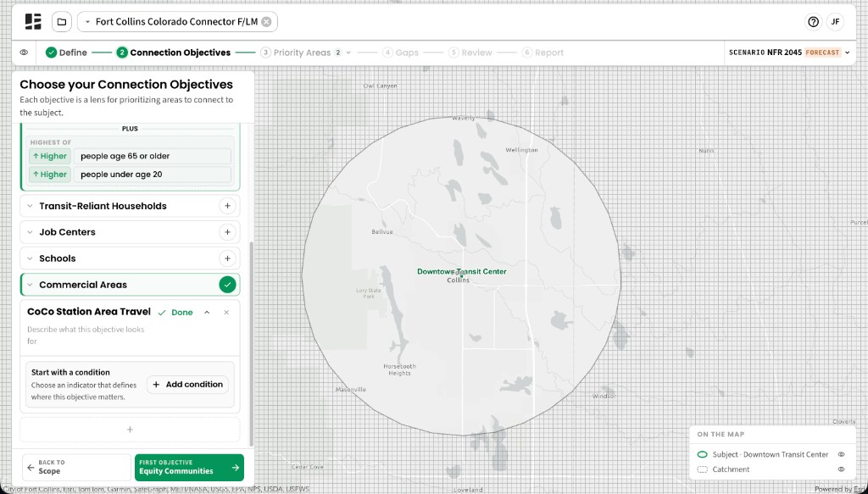Open the project name dropdown arrow
The image size is (868, 494).
point(87,21)
